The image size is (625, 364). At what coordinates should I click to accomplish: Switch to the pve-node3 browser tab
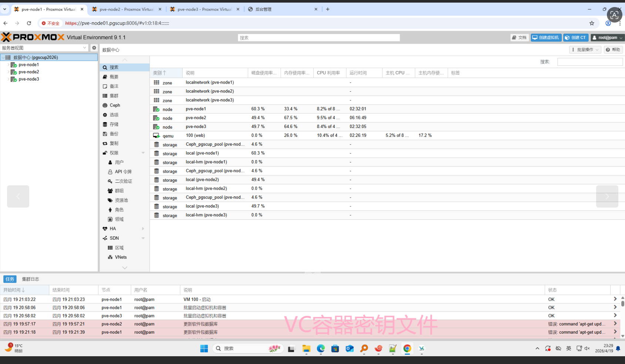pos(205,9)
